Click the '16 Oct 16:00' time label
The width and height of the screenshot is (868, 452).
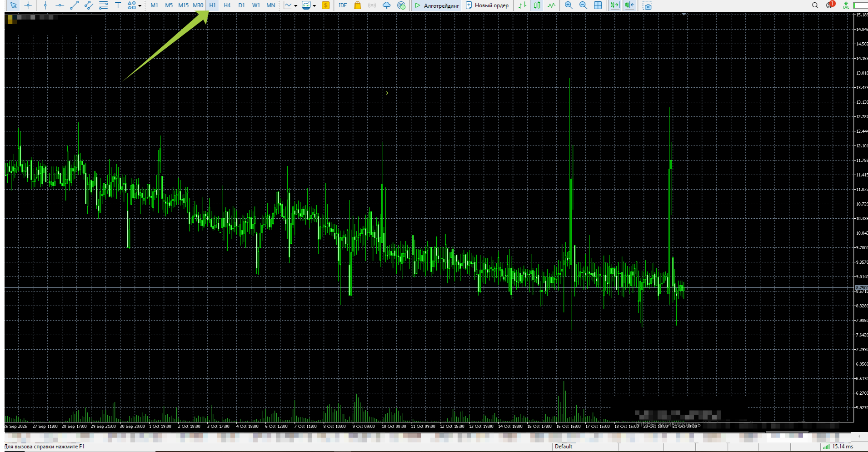tap(568, 427)
